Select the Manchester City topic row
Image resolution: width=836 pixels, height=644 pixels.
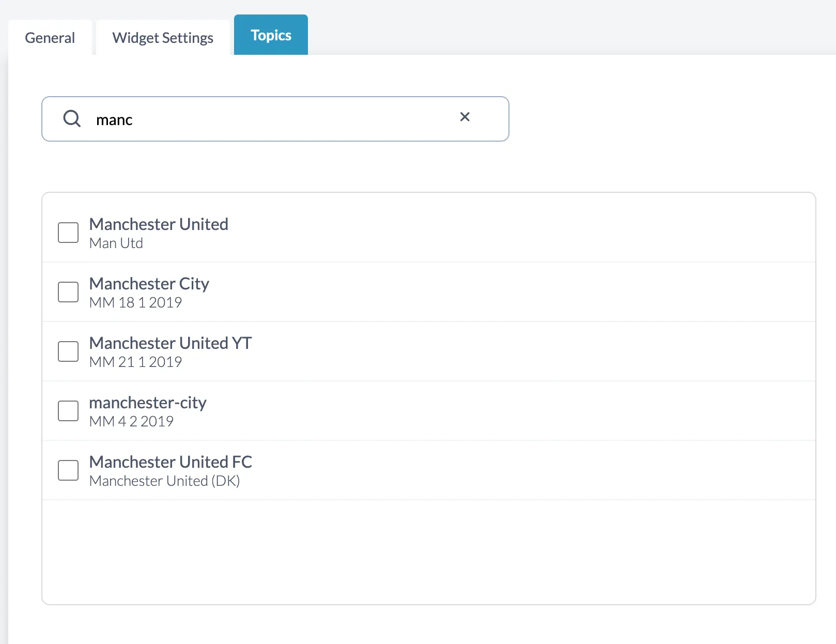(149, 284)
